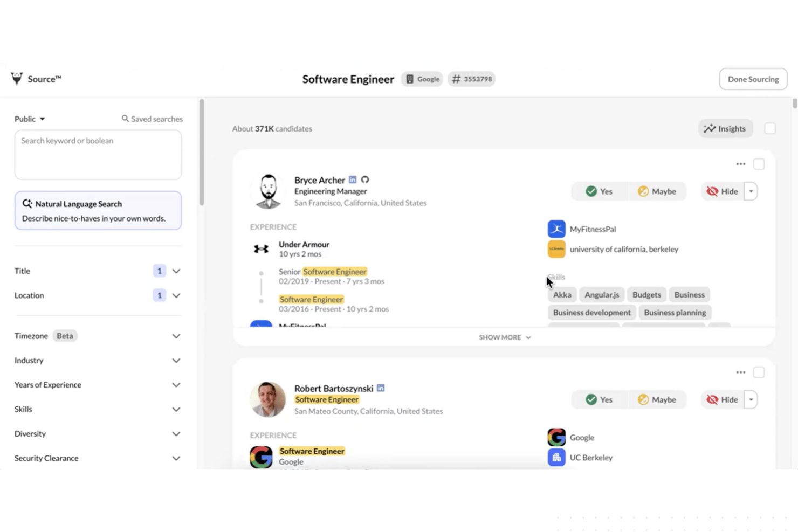Click the UC Berkeley building icon on Robert's card
Viewport: 798px width, 532px height.
click(556, 458)
